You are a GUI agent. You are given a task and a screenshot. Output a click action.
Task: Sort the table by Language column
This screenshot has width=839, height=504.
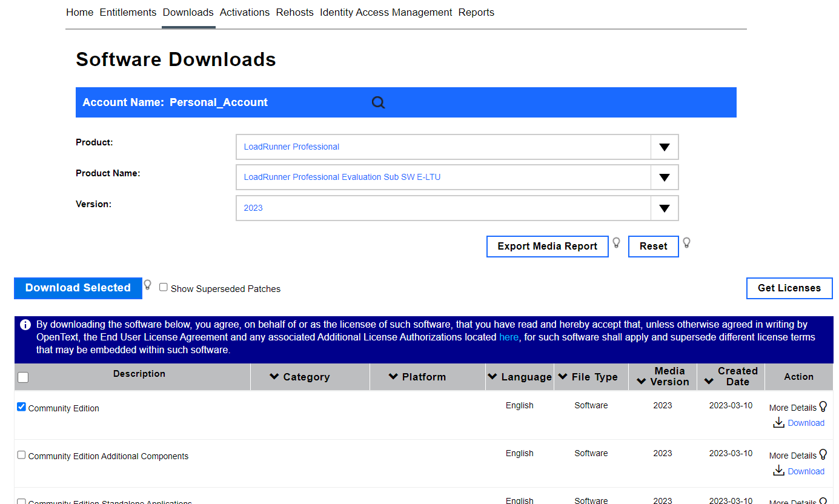coord(520,377)
